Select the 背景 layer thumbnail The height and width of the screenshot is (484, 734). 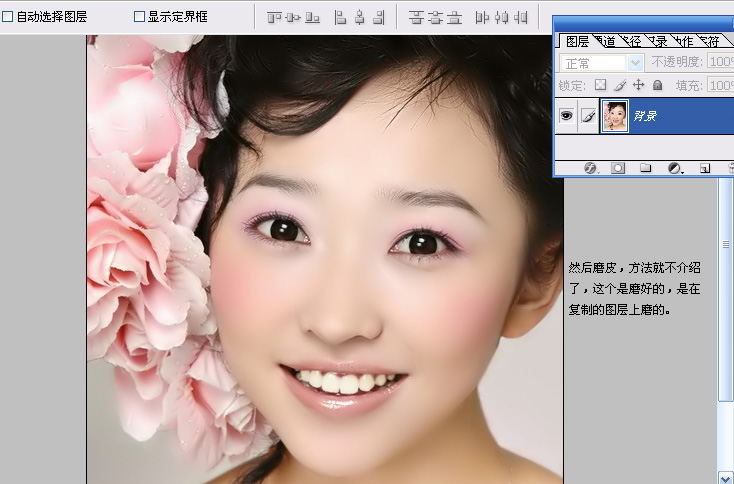(x=615, y=116)
